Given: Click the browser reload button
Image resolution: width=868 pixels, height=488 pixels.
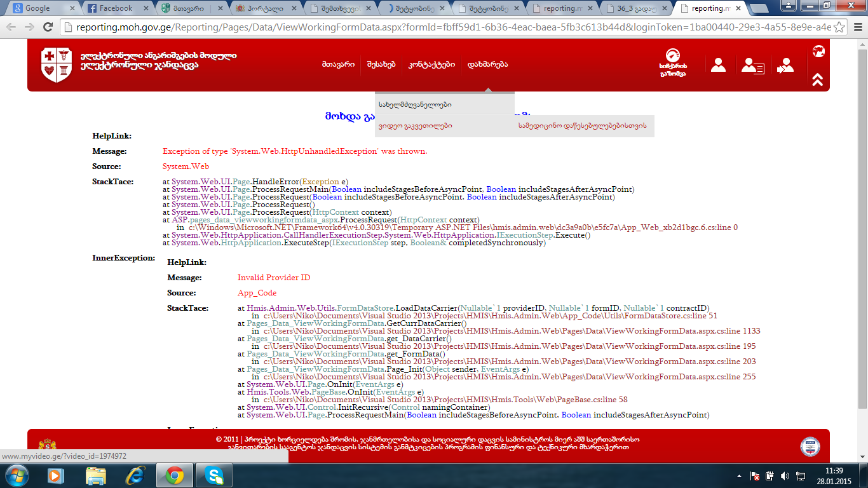Looking at the screenshot, I should click(x=48, y=27).
